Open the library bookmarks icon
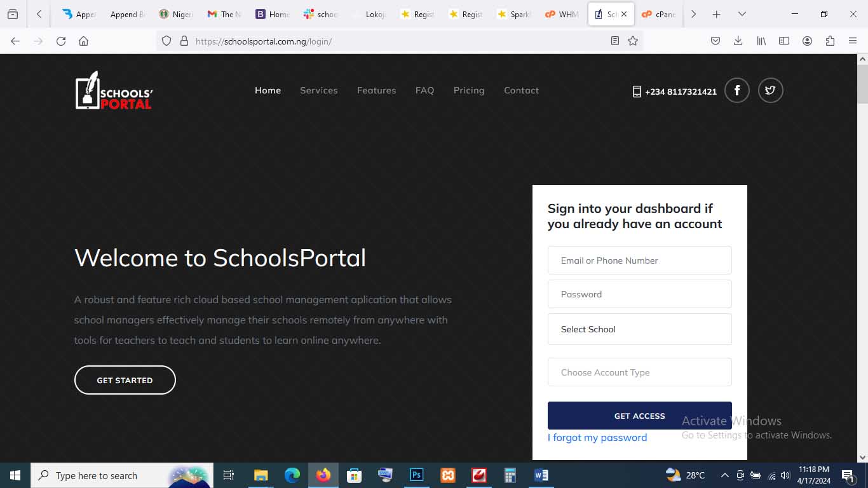The height and width of the screenshot is (488, 868). [x=761, y=41]
